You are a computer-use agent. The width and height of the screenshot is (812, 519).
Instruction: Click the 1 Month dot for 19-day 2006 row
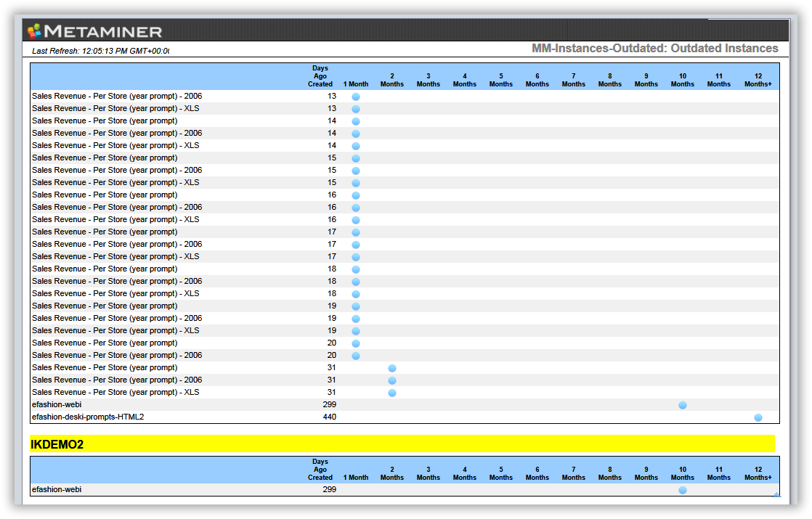pyautogui.click(x=356, y=319)
